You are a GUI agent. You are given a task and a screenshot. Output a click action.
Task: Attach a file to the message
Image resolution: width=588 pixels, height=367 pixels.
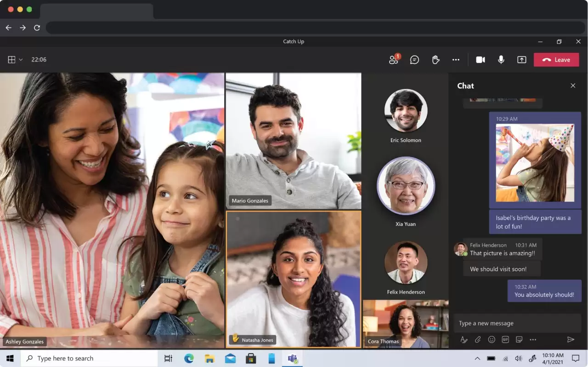pyautogui.click(x=478, y=339)
